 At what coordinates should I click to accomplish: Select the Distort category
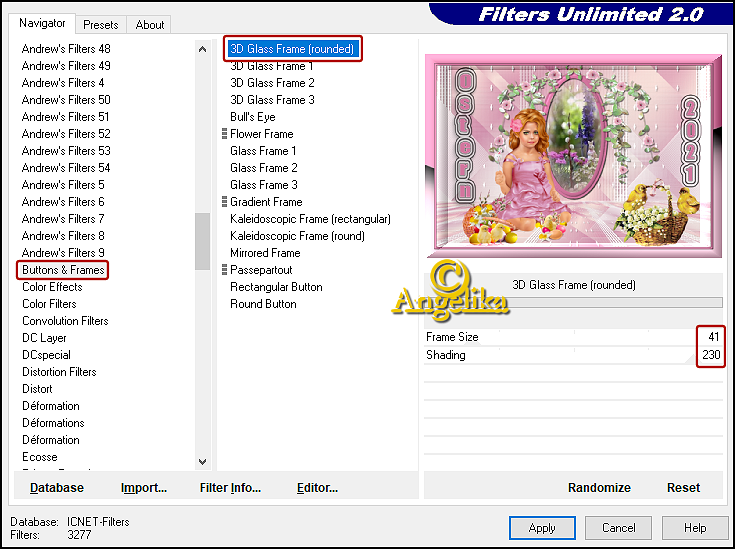pyautogui.click(x=37, y=389)
